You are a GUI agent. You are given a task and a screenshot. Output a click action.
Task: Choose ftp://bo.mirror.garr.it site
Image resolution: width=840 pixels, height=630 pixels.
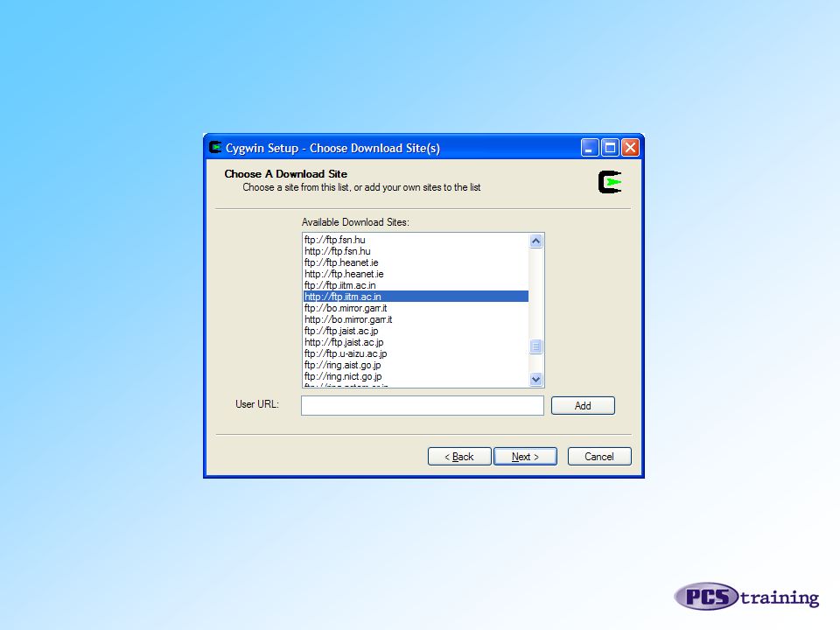click(416, 308)
